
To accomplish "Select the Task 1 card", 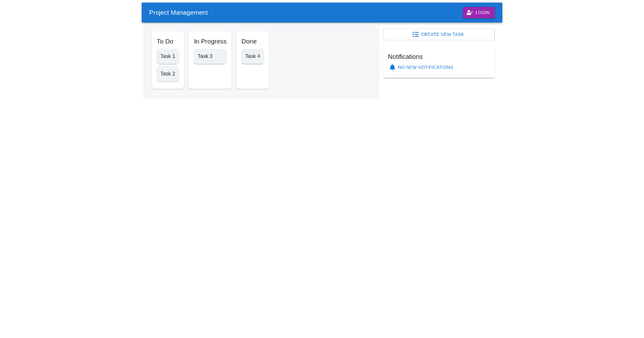I will [168, 56].
